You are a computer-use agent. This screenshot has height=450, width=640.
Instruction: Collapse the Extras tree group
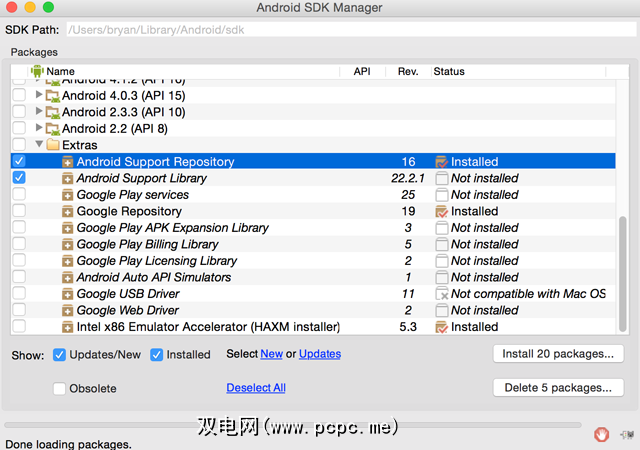39,145
